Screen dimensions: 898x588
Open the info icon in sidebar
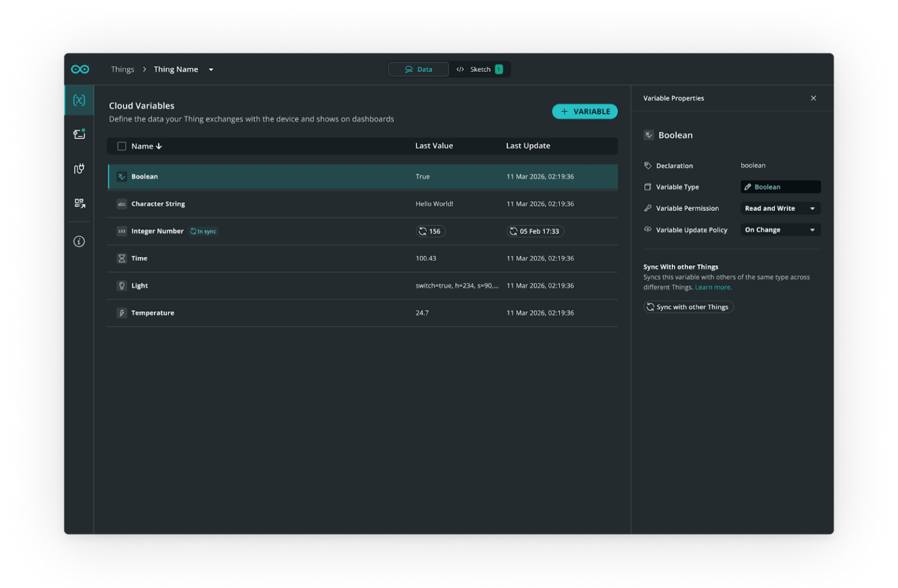79,241
